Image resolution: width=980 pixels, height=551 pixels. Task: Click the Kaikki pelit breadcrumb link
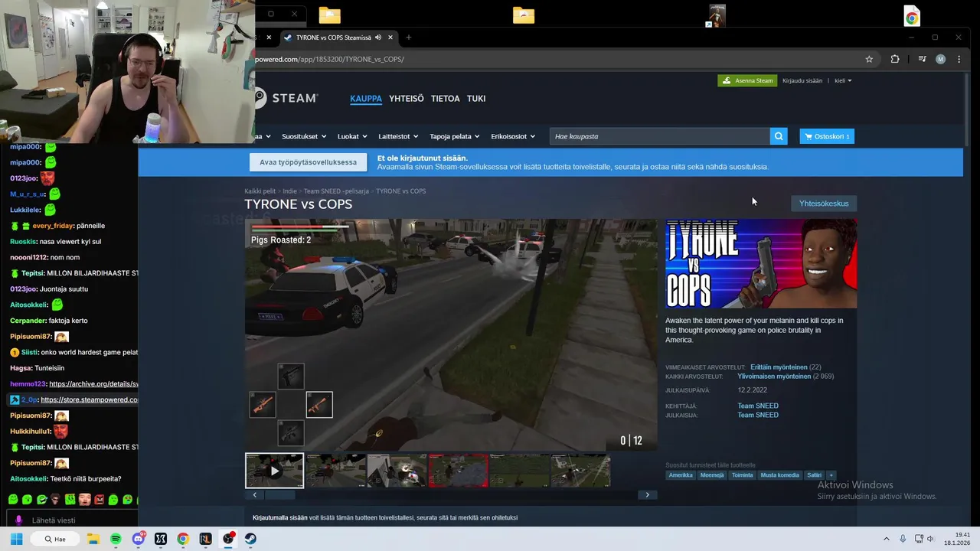pos(260,191)
